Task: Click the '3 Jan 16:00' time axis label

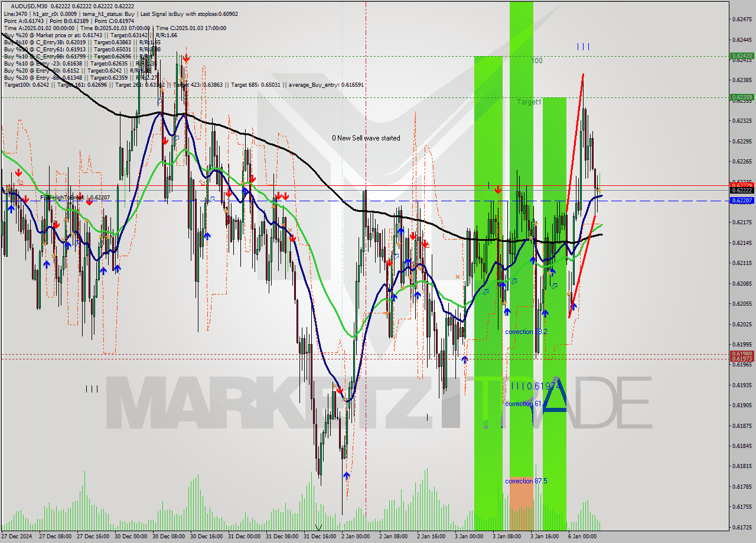Action: pyautogui.click(x=544, y=537)
